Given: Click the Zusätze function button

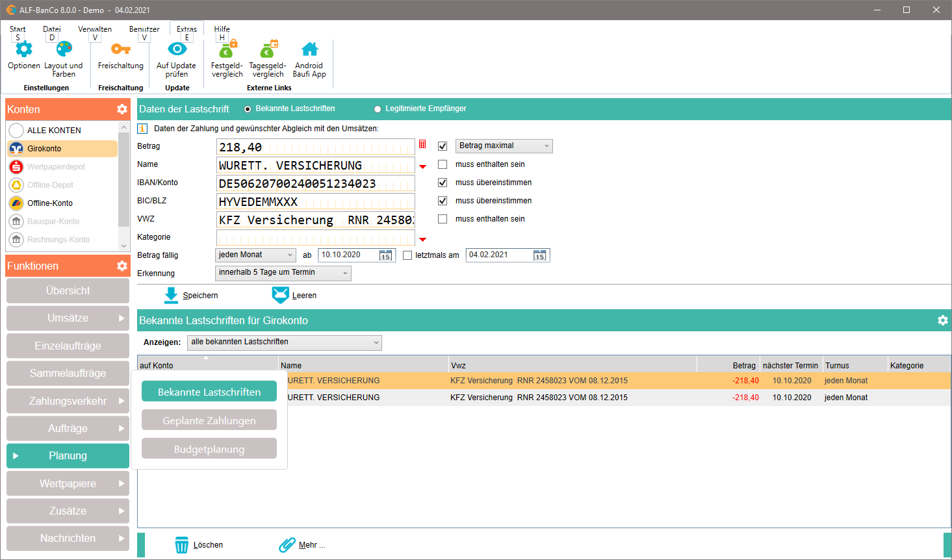Looking at the screenshot, I should [68, 511].
